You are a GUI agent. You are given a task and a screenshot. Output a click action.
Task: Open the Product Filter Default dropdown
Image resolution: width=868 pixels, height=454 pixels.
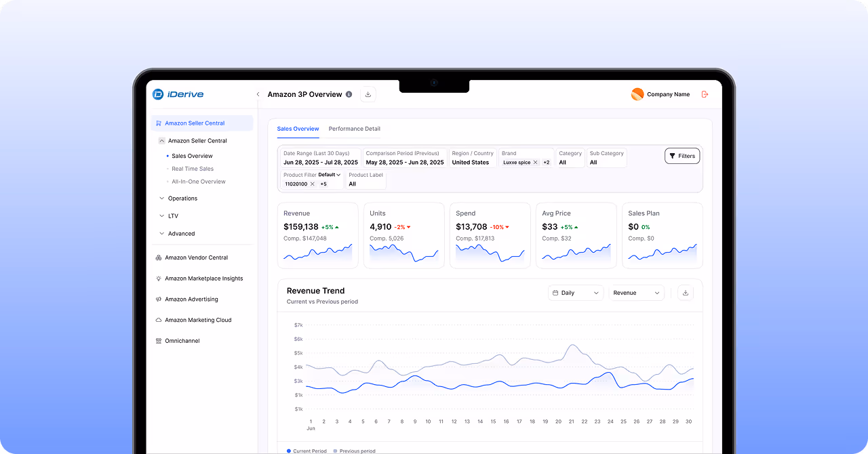click(330, 175)
